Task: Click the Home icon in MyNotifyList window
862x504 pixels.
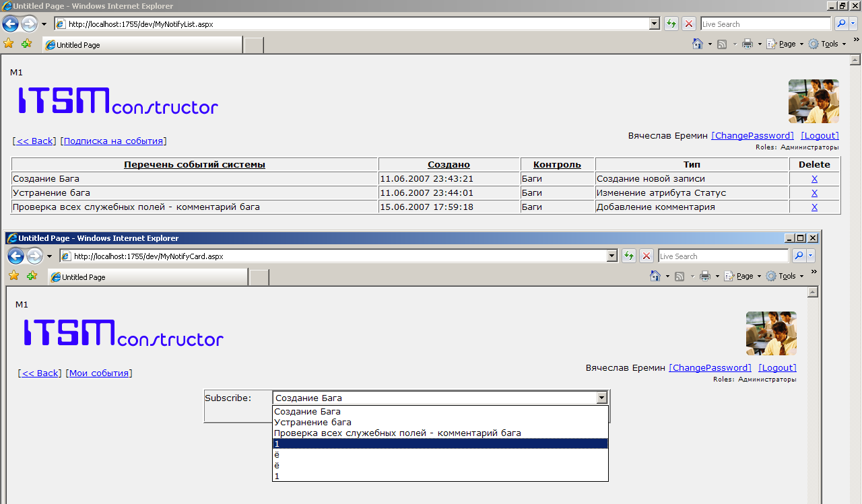Action: [x=698, y=44]
